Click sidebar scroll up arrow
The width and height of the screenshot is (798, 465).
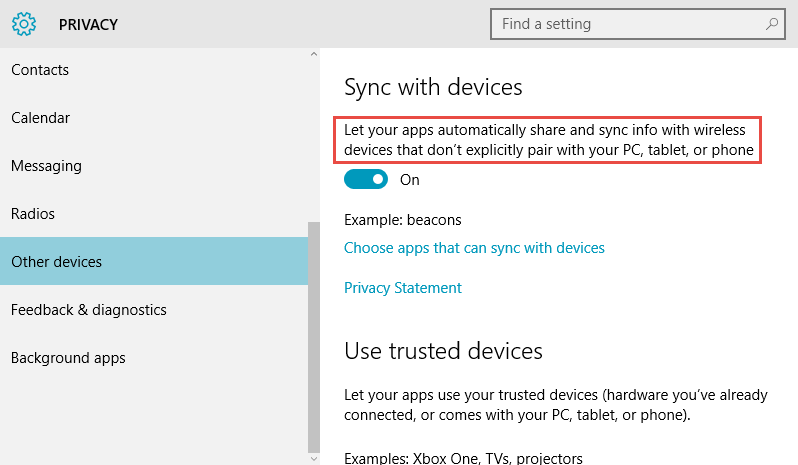click(314, 54)
